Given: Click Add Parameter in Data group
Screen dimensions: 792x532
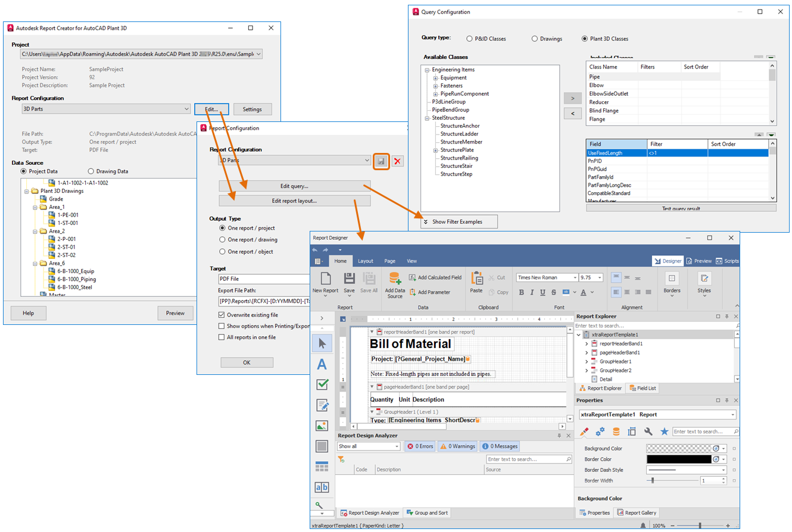Looking at the screenshot, I should [429, 292].
